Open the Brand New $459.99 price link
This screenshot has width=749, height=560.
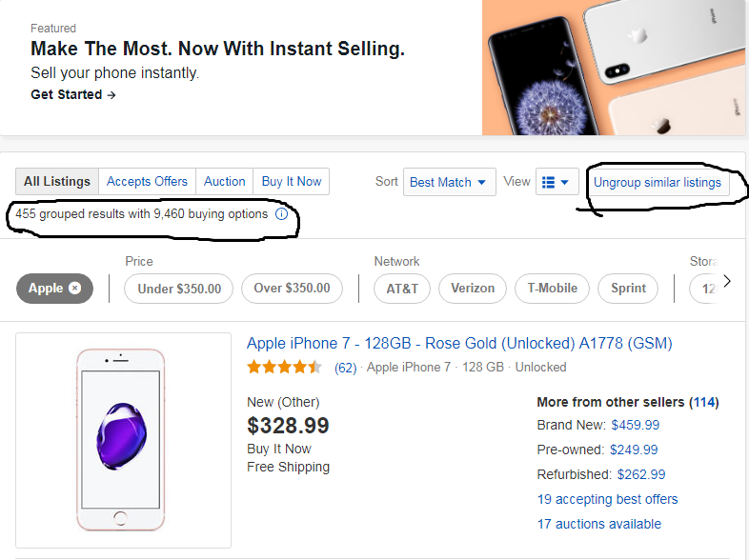pyautogui.click(x=635, y=425)
